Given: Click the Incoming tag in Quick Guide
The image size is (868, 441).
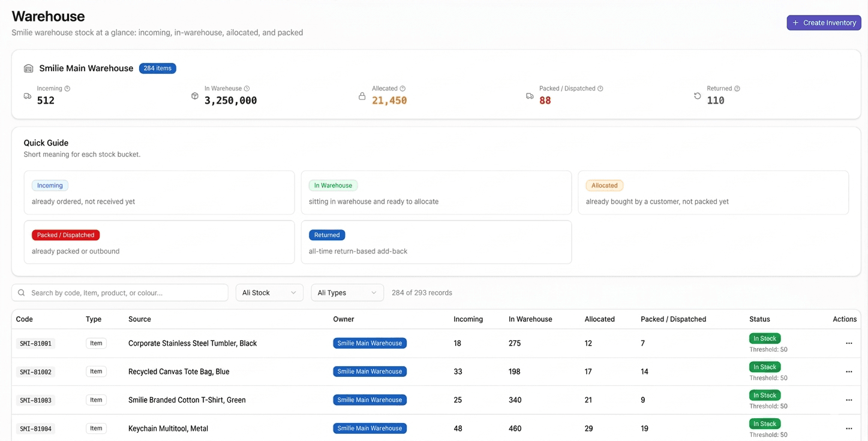Looking at the screenshot, I should tap(50, 186).
